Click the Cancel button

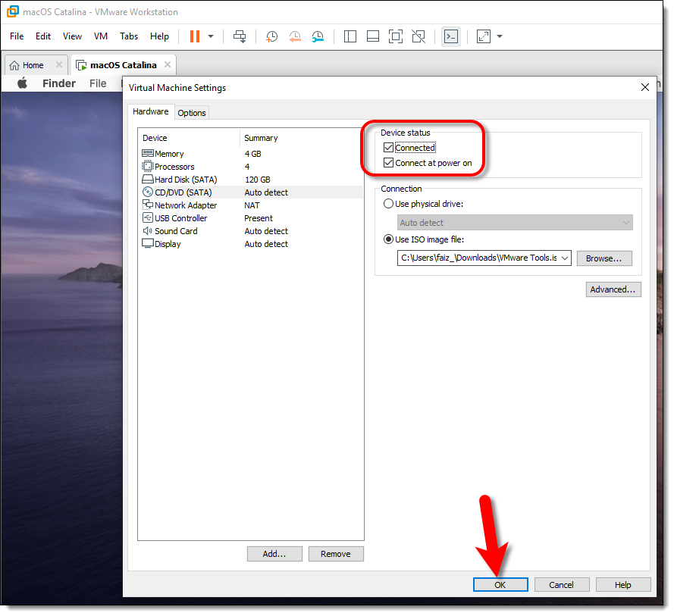pyautogui.click(x=561, y=585)
